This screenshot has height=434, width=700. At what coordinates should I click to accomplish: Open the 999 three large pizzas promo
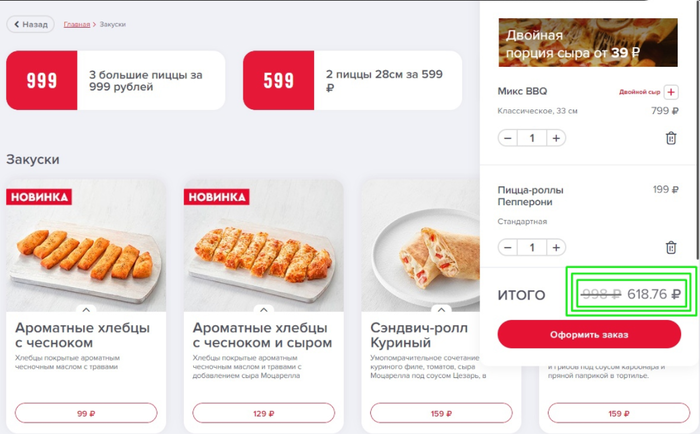coord(116,80)
